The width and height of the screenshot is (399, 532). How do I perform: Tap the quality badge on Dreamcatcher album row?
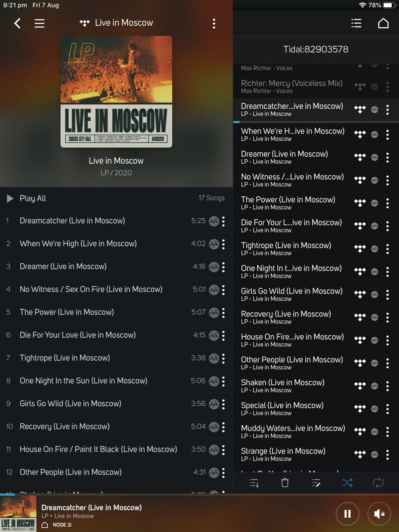click(x=214, y=221)
